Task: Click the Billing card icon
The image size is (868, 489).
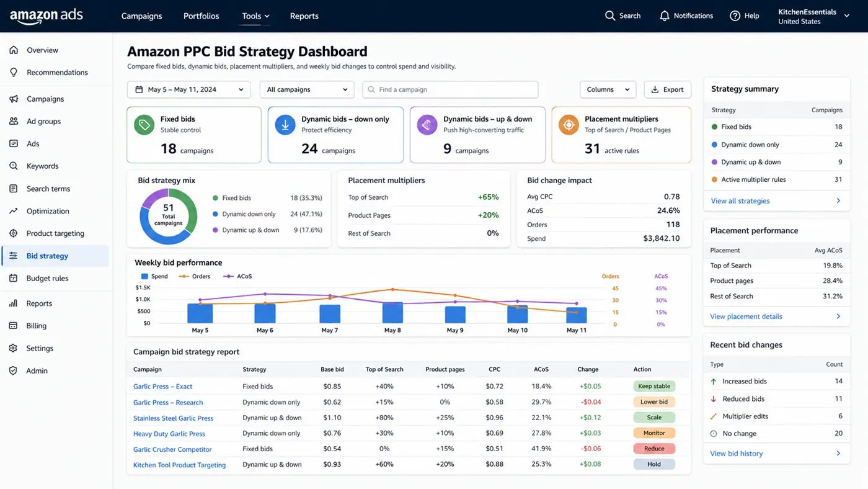Action: click(x=14, y=326)
